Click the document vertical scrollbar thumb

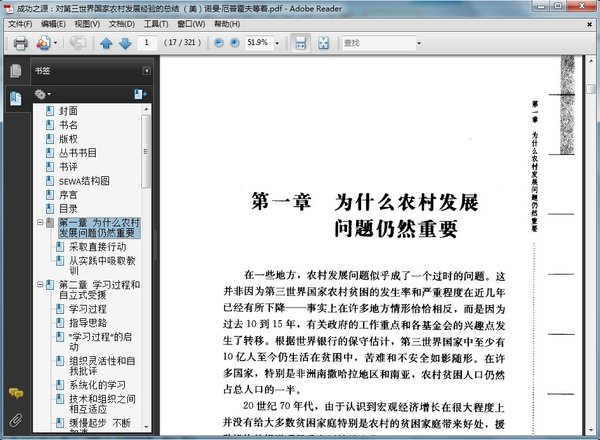coord(591,89)
